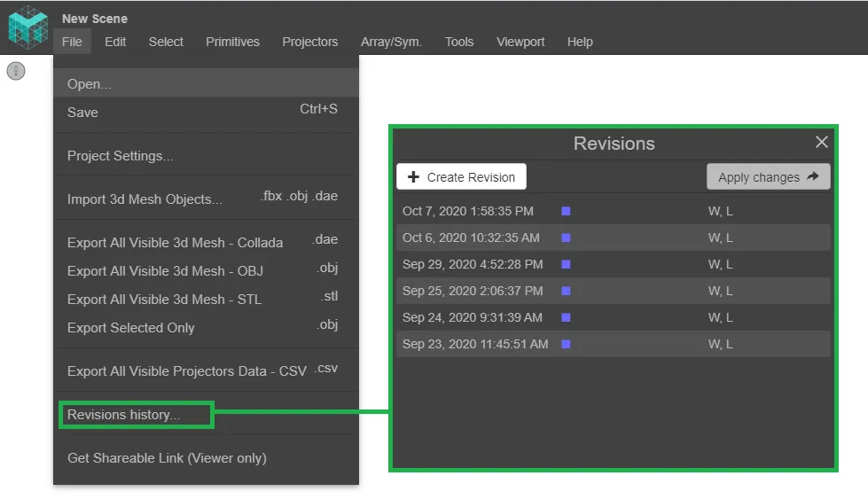Click the small info circle icon
Screen dimensions: 868x499
point(16,71)
